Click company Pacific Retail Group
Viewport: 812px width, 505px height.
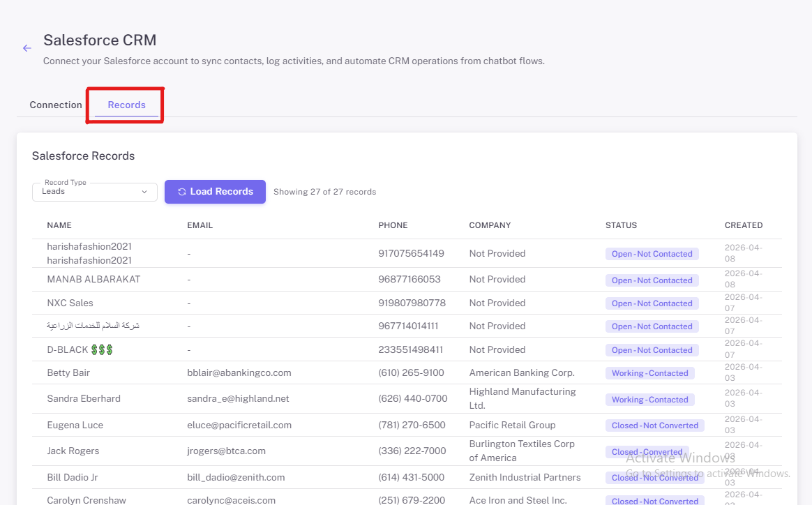click(x=512, y=425)
